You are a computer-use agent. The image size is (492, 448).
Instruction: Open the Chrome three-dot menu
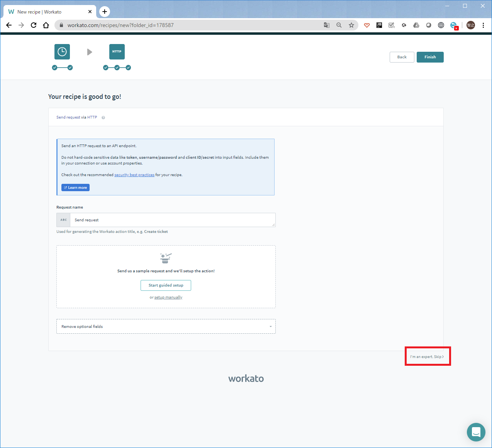pyautogui.click(x=483, y=25)
